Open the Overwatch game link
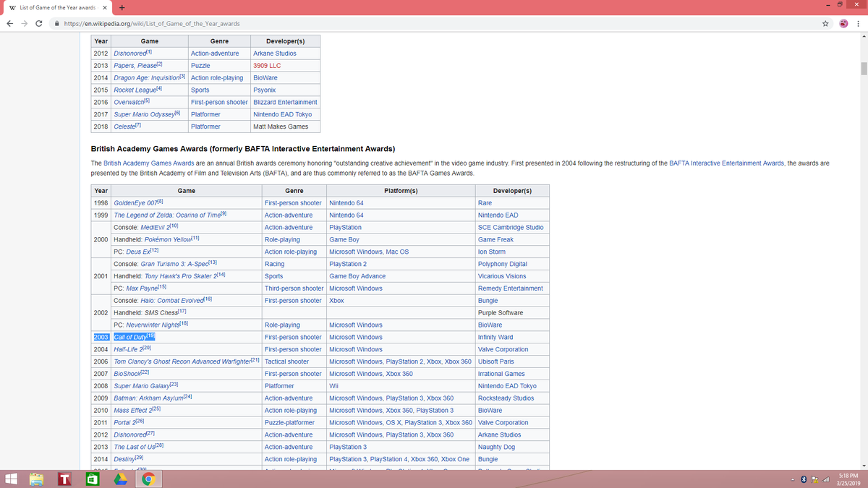The height and width of the screenshot is (488, 868). [130, 103]
